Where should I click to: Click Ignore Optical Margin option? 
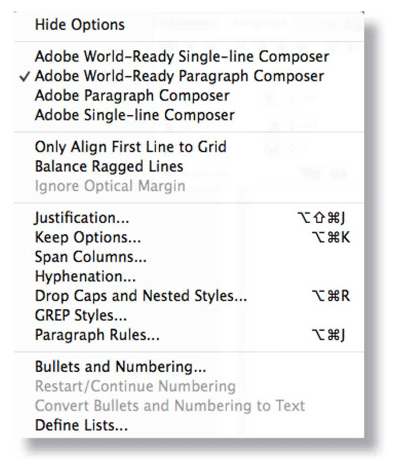pyautogui.click(x=189, y=186)
